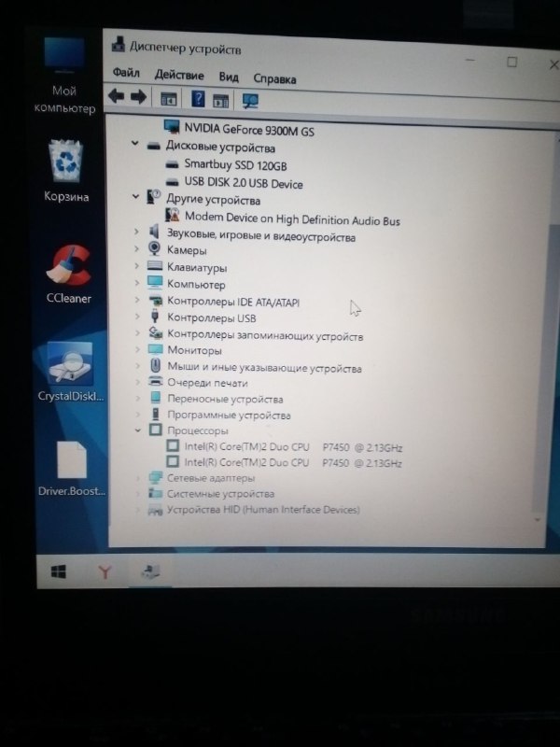Expand the Контроллеры USB category
560x747 pixels.
[137, 317]
